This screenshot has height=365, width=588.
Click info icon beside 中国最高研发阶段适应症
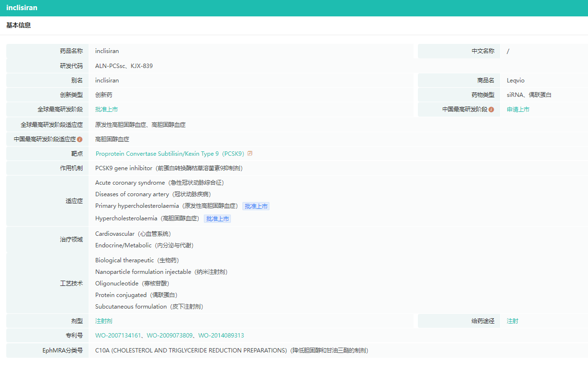pos(80,139)
